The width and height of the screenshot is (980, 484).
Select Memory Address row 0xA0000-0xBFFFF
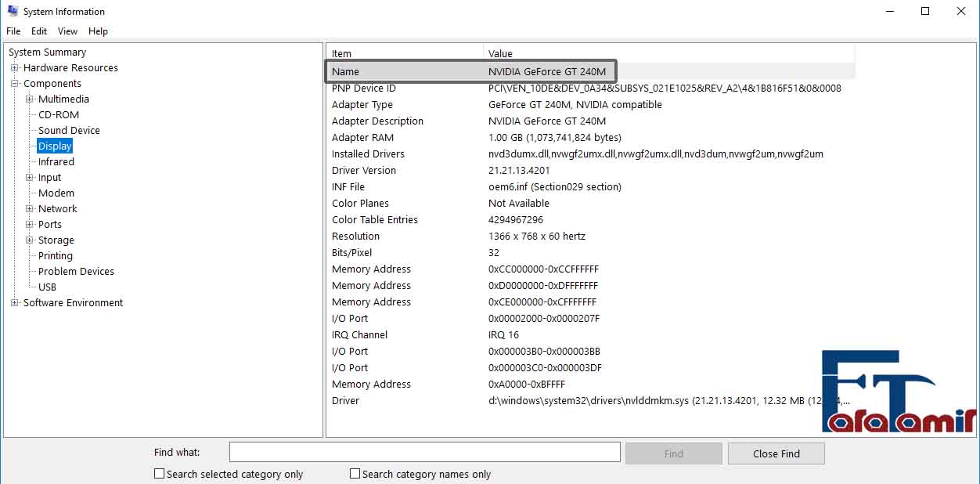tap(591, 385)
